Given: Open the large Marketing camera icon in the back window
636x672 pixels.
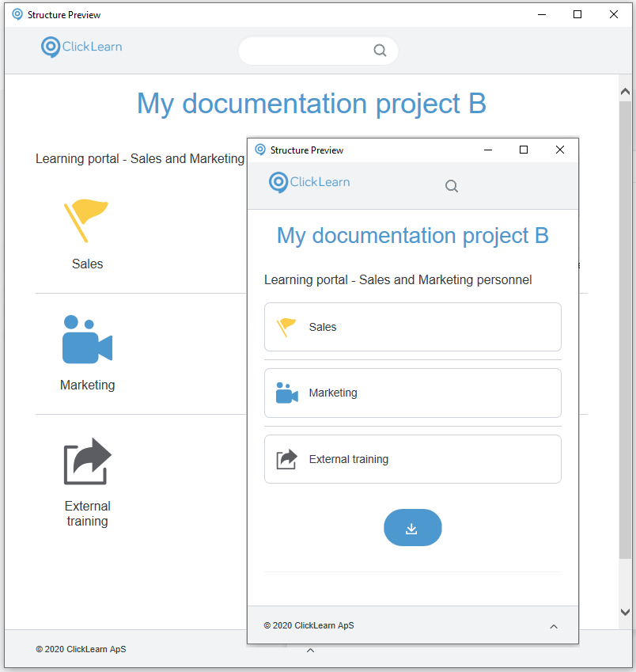Looking at the screenshot, I should 87,340.
